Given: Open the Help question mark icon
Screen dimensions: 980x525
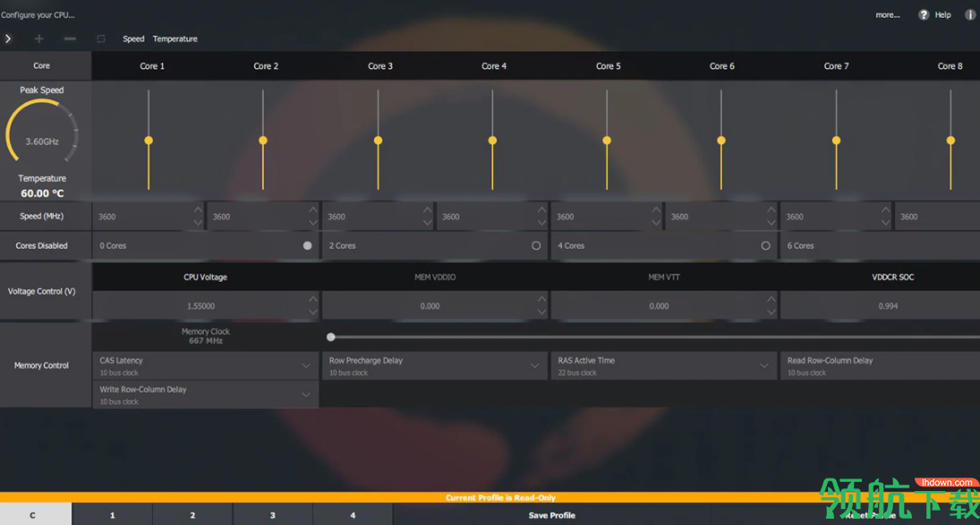Looking at the screenshot, I should point(923,14).
